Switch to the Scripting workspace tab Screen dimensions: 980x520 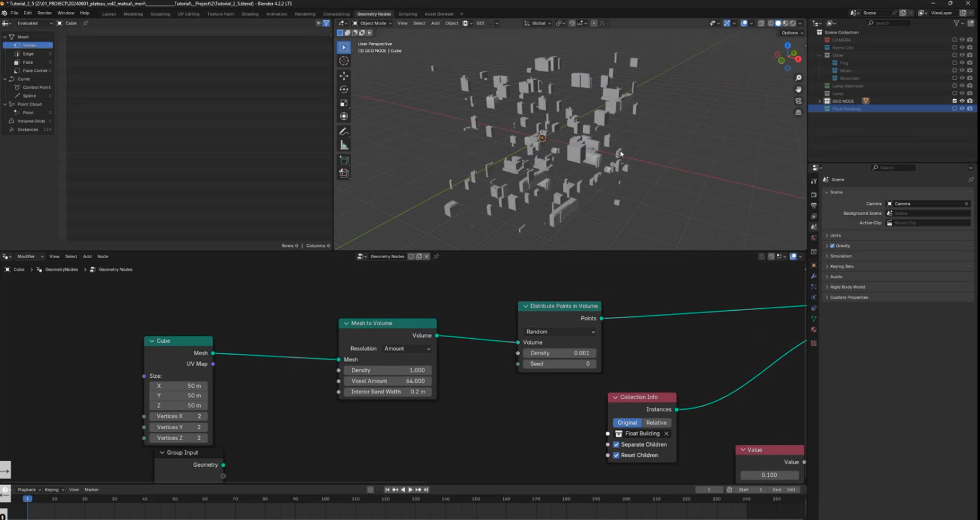pyautogui.click(x=407, y=14)
